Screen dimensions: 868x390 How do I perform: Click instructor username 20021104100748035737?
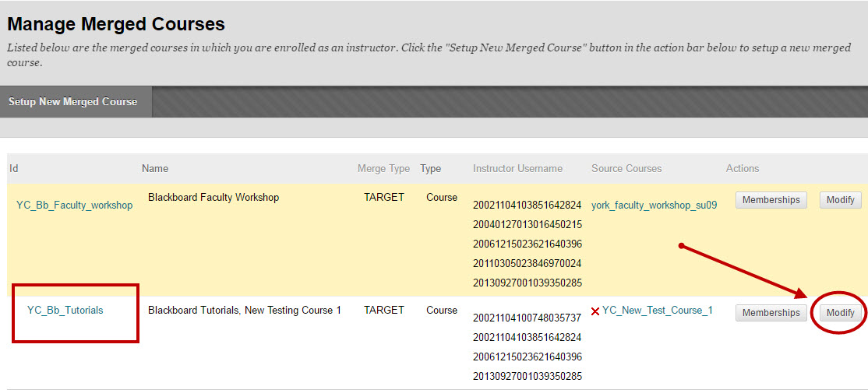[527, 318]
